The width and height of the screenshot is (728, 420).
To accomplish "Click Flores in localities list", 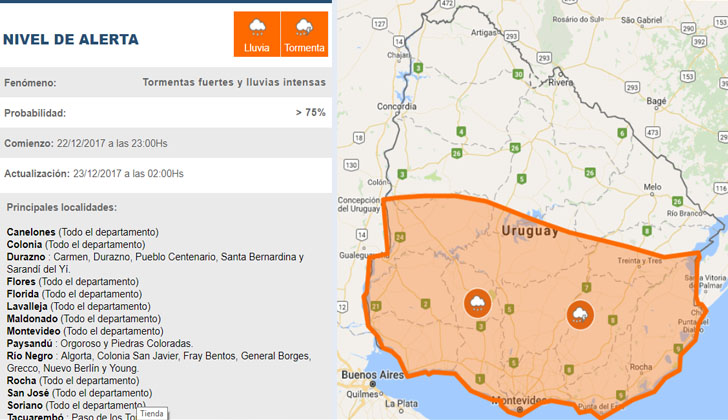I will pos(21,282).
